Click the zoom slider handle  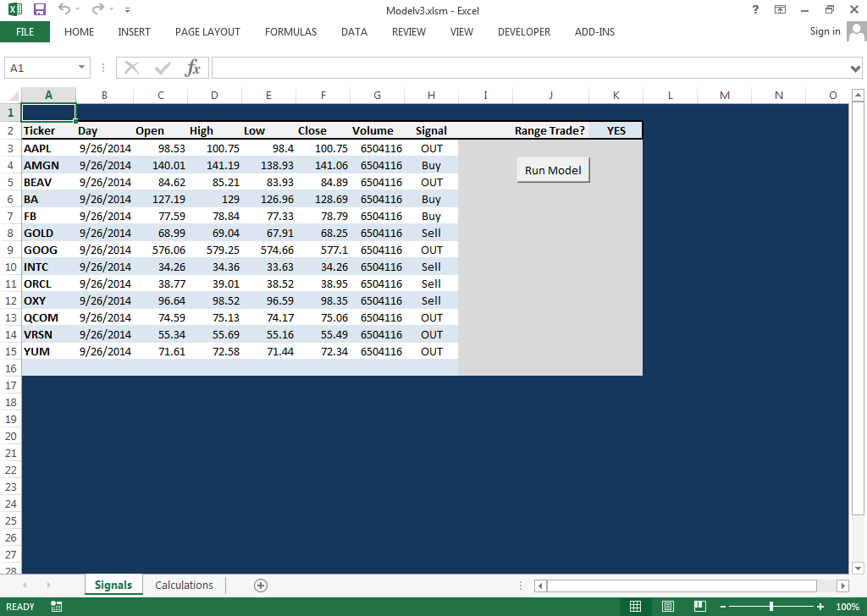click(x=771, y=607)
